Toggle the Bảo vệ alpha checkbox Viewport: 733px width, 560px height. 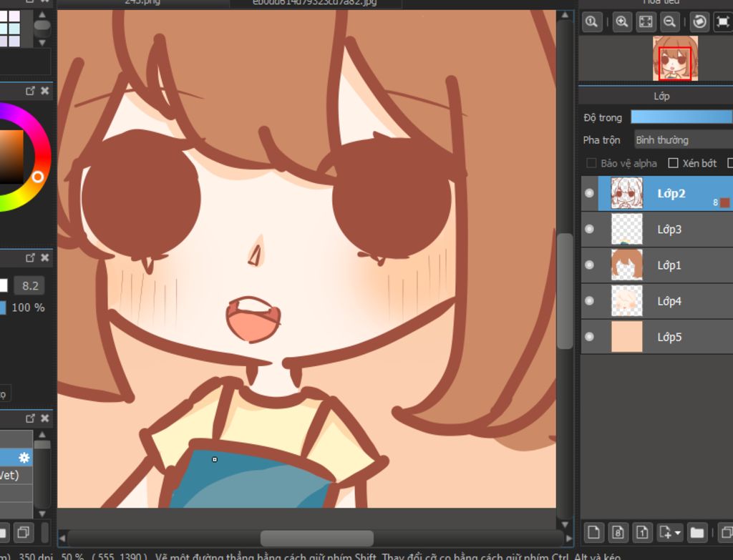click(x=591, y=163)
